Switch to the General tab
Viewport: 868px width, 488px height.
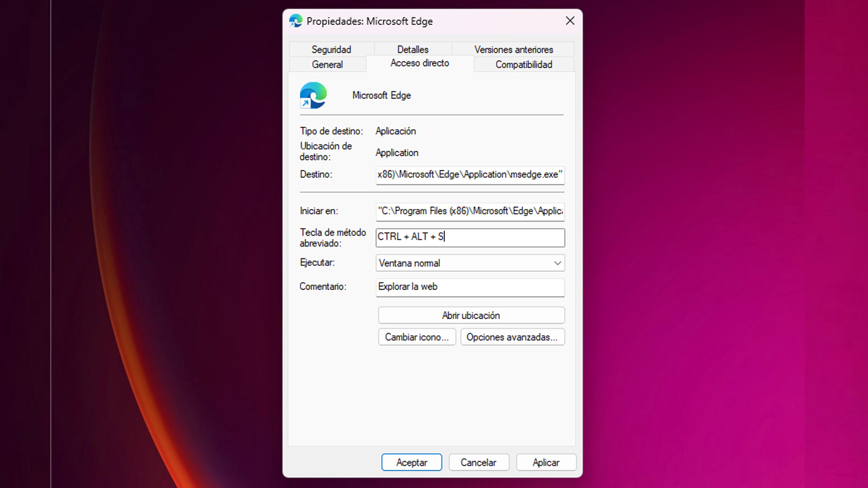click(327, 64)
